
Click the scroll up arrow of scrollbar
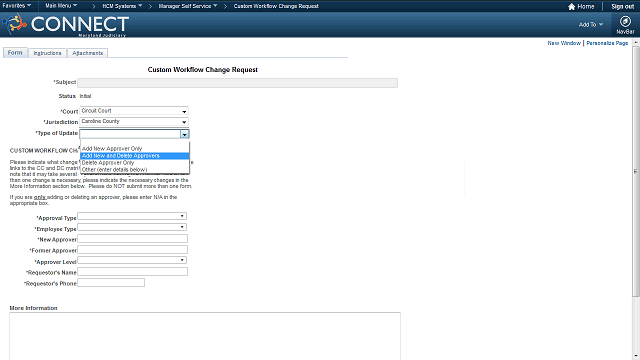[x=636, y=42]
